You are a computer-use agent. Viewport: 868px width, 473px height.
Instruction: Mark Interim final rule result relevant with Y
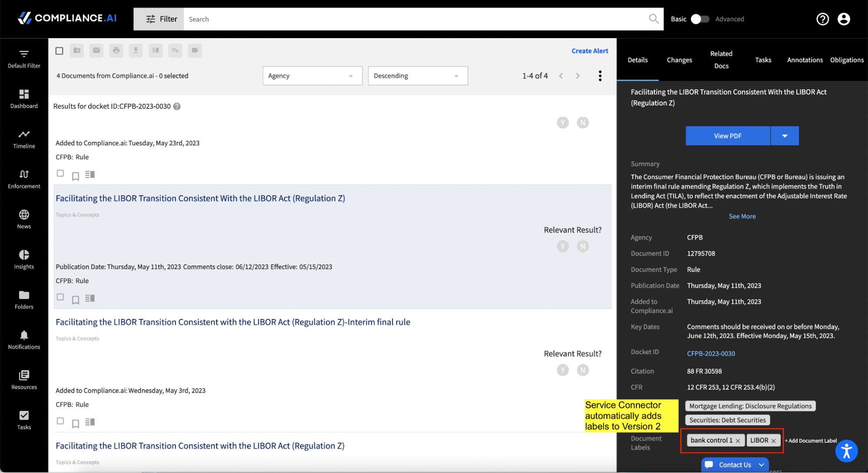(x=563, y=370)
